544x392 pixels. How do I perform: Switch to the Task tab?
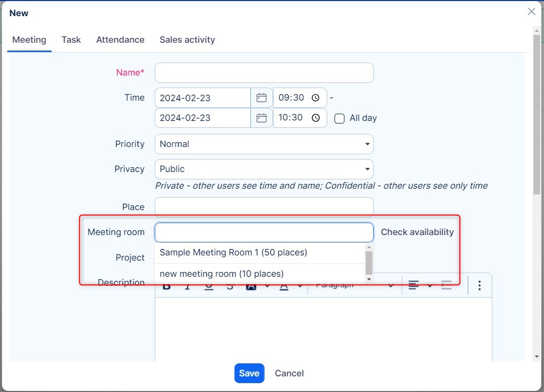point(71,40)
